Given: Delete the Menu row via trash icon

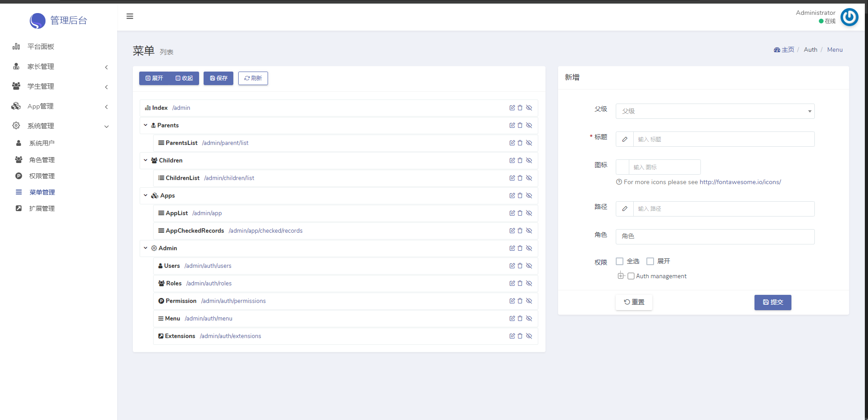Looking at the screenshot, I should (520, 319).
